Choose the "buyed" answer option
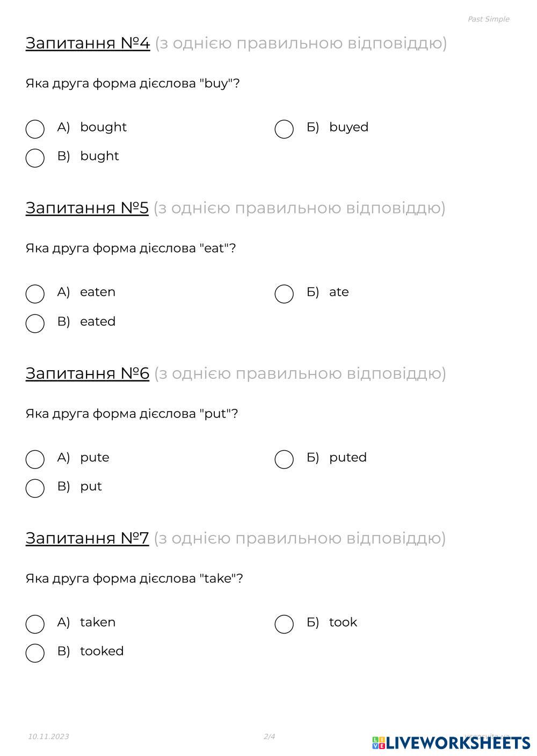 [x=284, y=129]
